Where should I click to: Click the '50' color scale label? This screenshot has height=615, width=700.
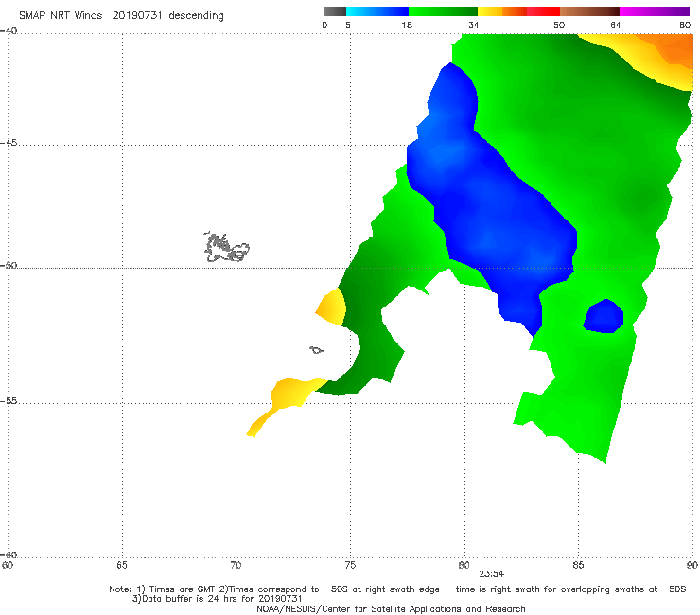pyautogui.click(x=559, y=25)
